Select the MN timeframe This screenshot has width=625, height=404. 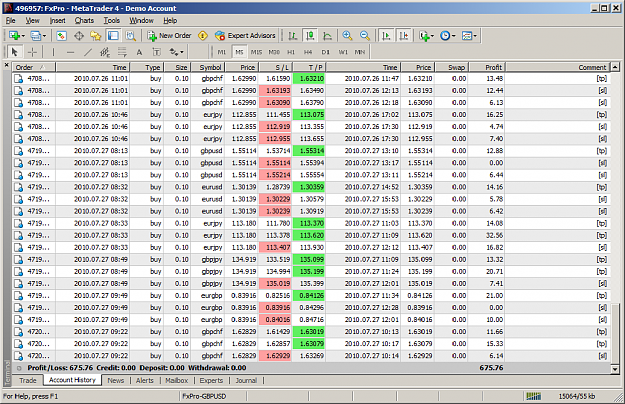point(360,52)
